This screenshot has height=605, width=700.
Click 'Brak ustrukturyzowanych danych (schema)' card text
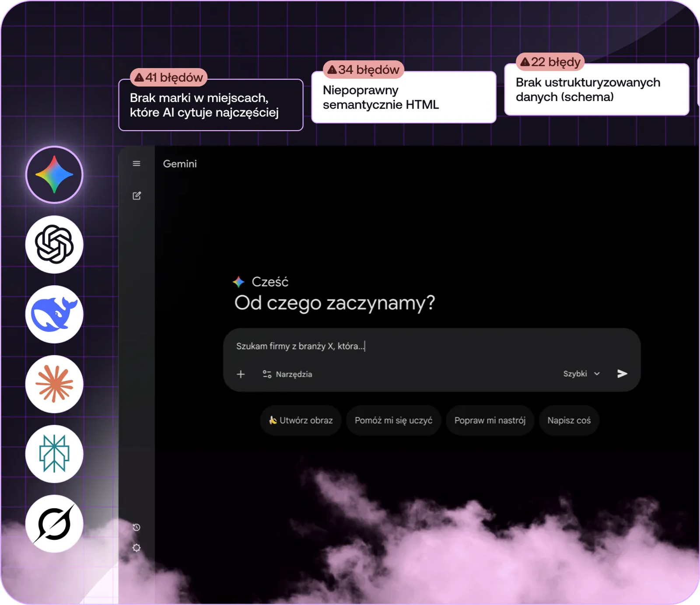pos(588,89)
